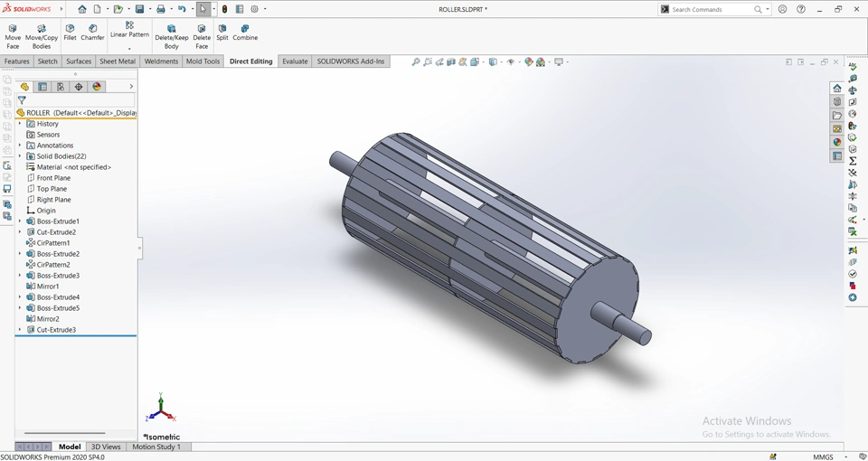The image size is (868, 461).
Task: Undo the last action
Action: click(182, 9)
